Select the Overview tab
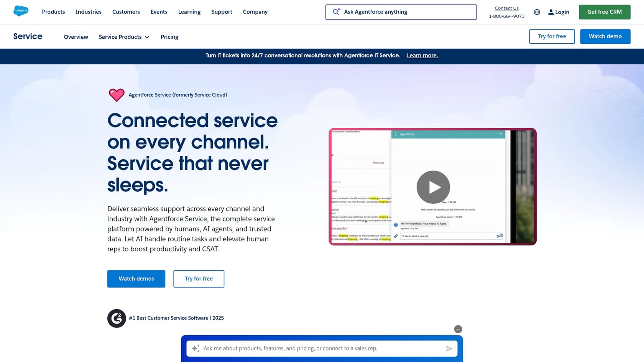This screenshot has width=644, height=362. [76, 37]
